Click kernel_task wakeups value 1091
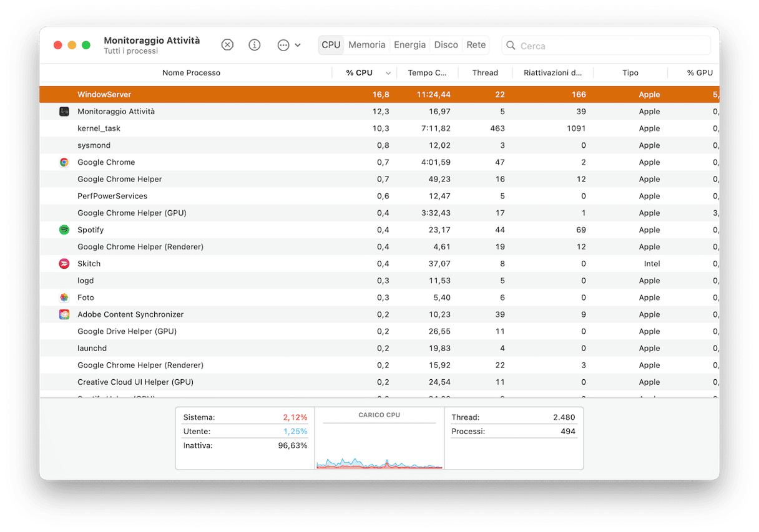Viewport: 759px width, 532px height. [x=575, y=128]
